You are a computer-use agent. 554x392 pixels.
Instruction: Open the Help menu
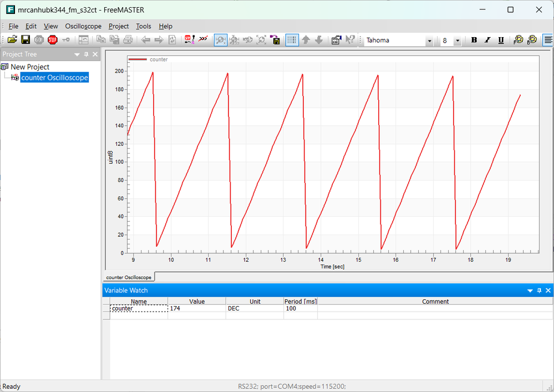click(165, 26)
